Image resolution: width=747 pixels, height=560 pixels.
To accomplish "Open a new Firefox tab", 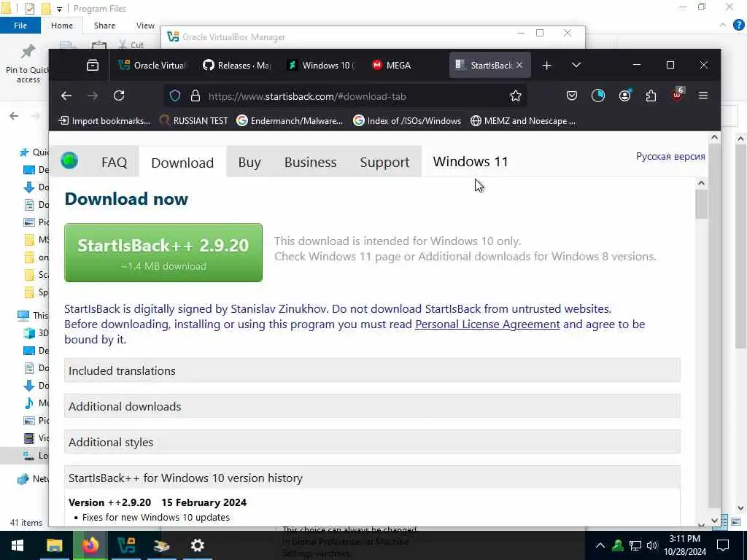I will [547, 65].
